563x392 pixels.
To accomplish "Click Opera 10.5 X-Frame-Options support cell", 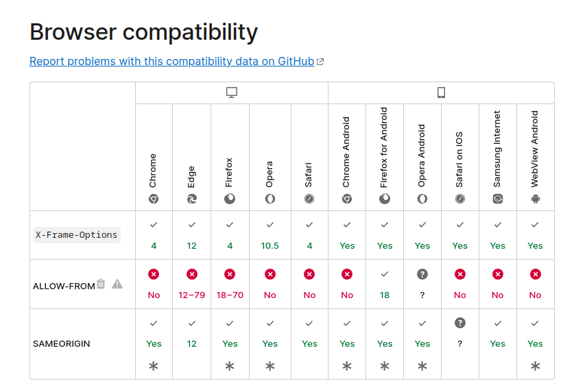I will [x=270, y=235].
